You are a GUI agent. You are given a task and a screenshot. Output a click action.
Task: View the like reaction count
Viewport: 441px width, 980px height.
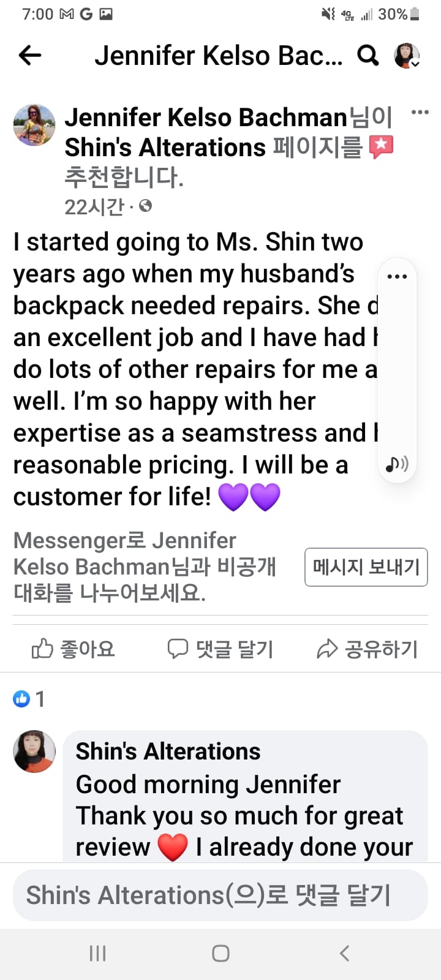click(x=29, y=699)
